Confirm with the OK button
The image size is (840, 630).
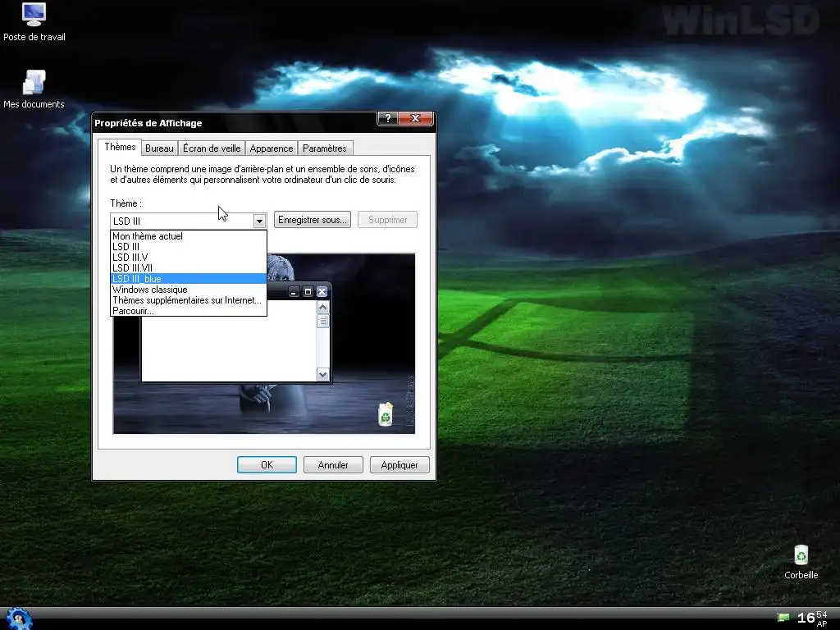[x=267, y=465]
